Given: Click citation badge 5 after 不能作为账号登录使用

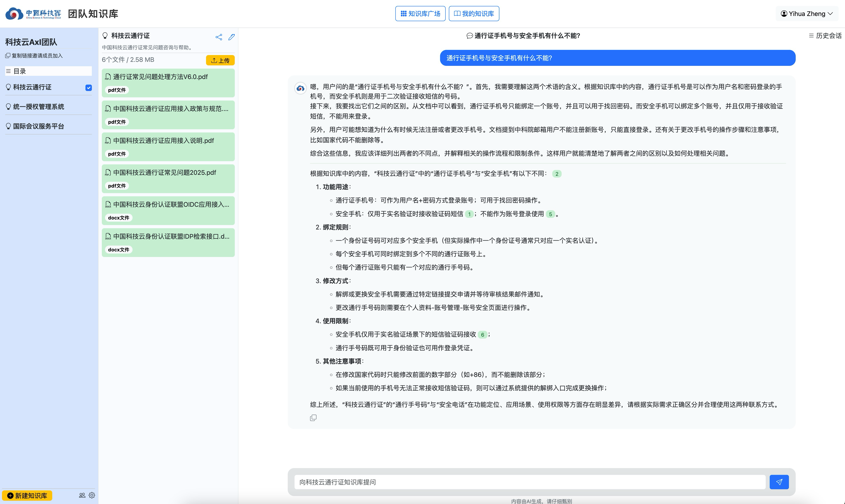Looking at the screenshot, I should coord(550,214).
